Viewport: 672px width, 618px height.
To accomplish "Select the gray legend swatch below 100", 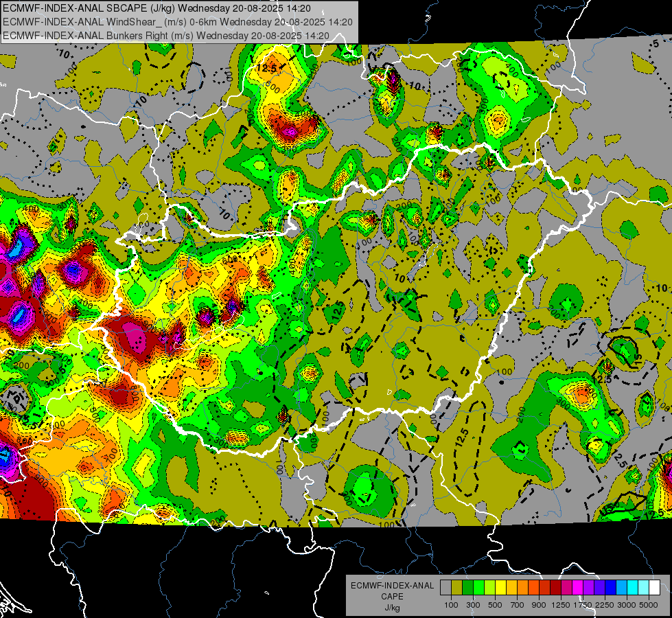I will tap(445, 588).
